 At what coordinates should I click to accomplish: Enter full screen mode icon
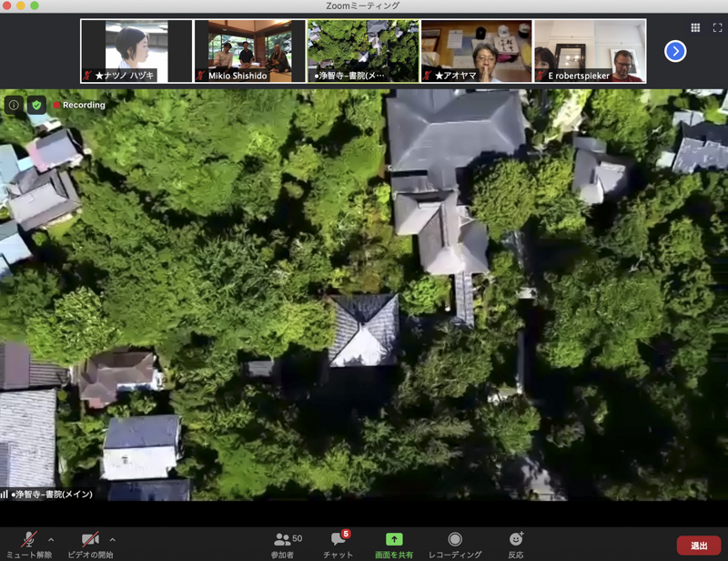(717, 28)
